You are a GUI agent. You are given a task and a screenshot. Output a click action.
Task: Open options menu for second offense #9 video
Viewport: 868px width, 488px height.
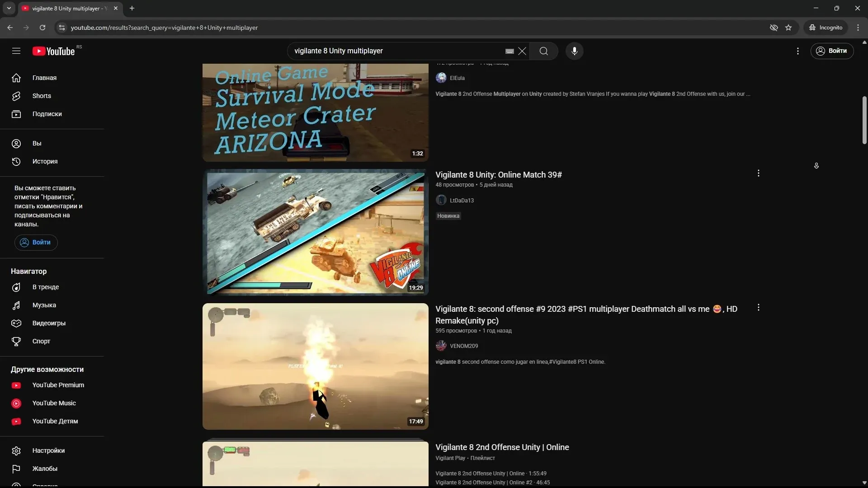point(758,308)
